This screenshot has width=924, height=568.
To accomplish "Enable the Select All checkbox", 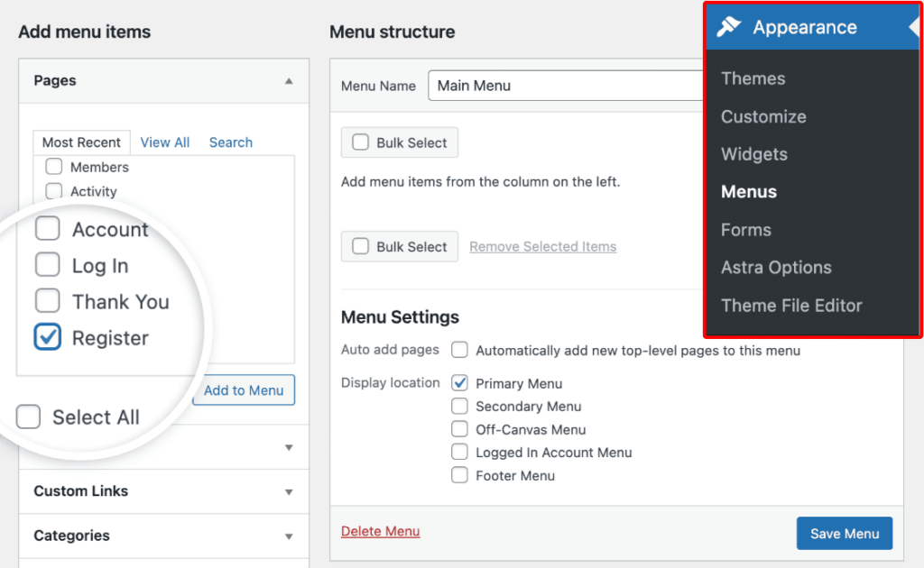I will pos(29,417).
